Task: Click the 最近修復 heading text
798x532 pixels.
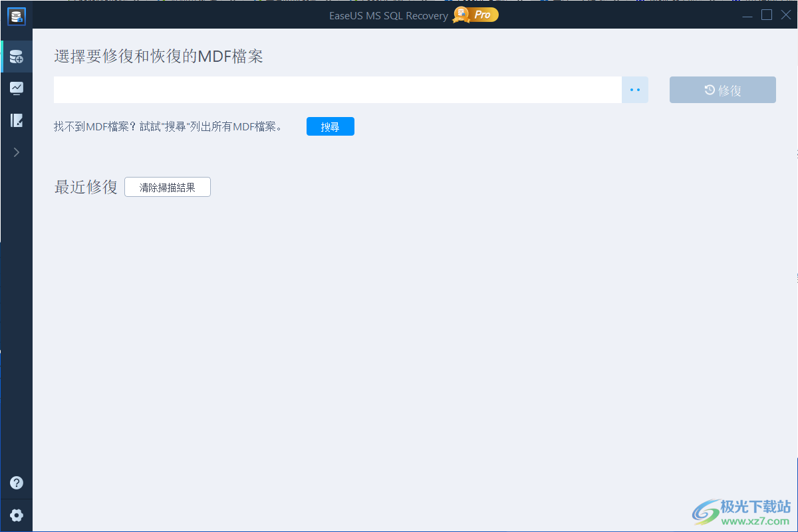Action: pyautogui.click(x=86, y=188)
